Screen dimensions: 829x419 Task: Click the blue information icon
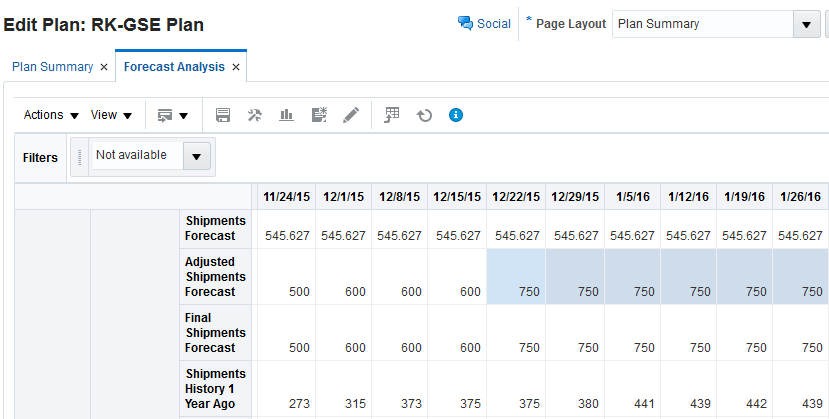(x=456, y=115)
